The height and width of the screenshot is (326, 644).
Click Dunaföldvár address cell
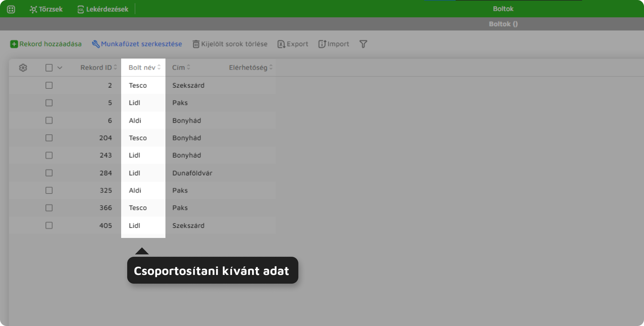tap(192, 173)
